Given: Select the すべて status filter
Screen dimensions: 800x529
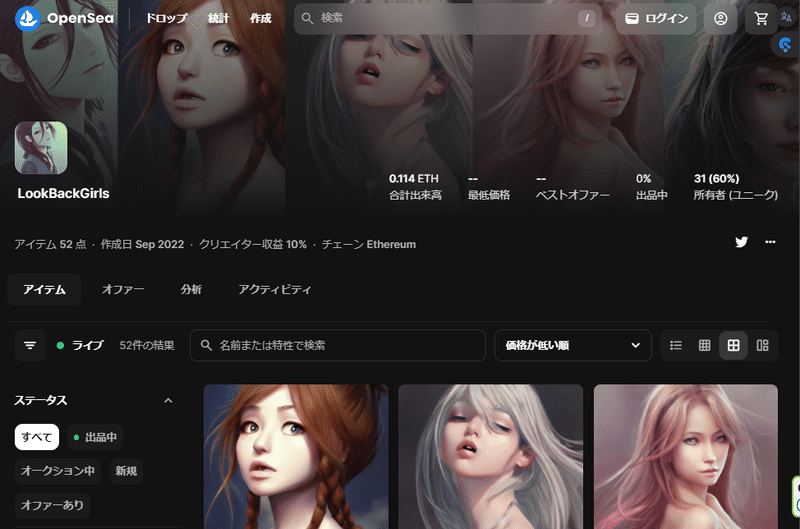Looking at the screenshot, I should 37,437.
